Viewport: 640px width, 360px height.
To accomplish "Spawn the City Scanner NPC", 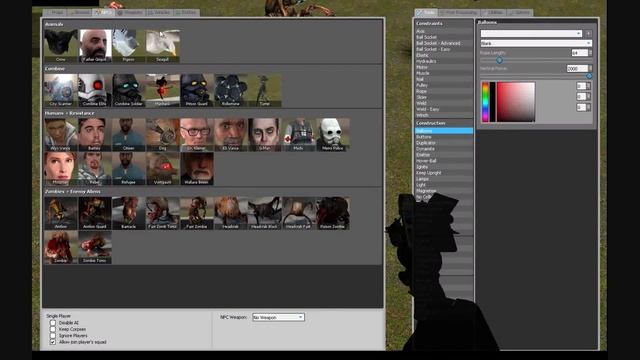I will [x=60, y=90].
